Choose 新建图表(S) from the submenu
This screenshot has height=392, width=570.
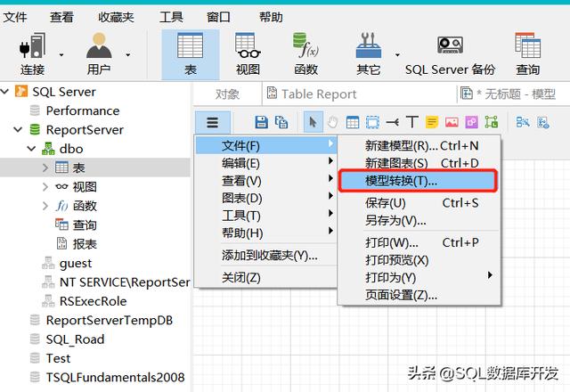coord(419,163)
